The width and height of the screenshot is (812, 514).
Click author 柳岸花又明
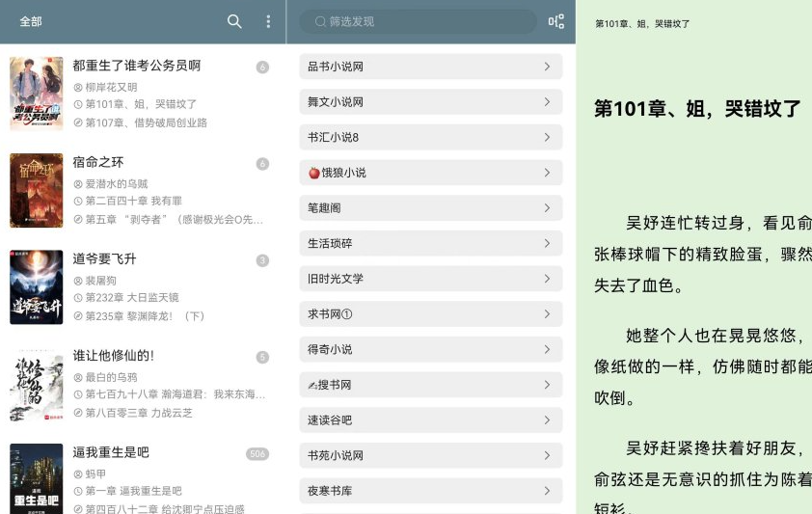pos(111,87)
